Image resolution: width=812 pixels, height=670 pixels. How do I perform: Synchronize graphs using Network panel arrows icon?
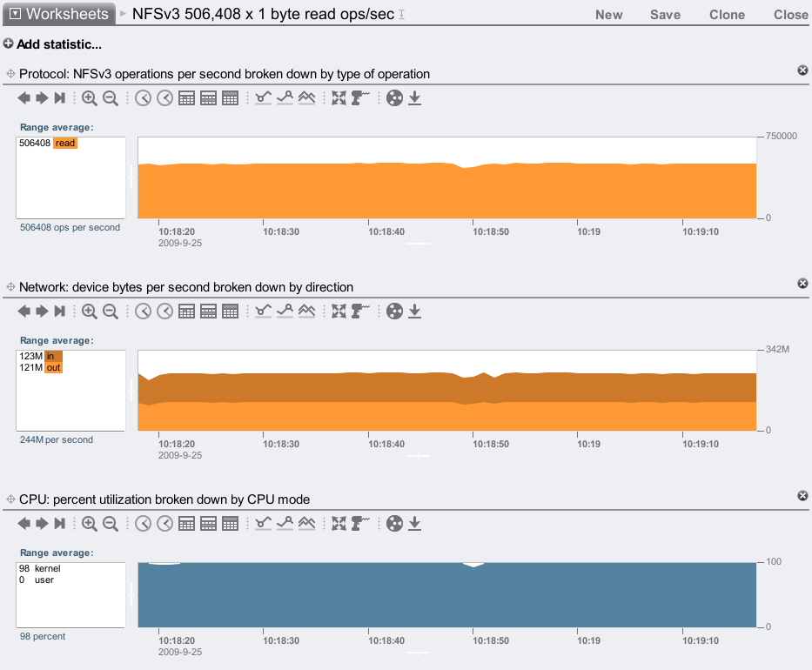(339, 311)
